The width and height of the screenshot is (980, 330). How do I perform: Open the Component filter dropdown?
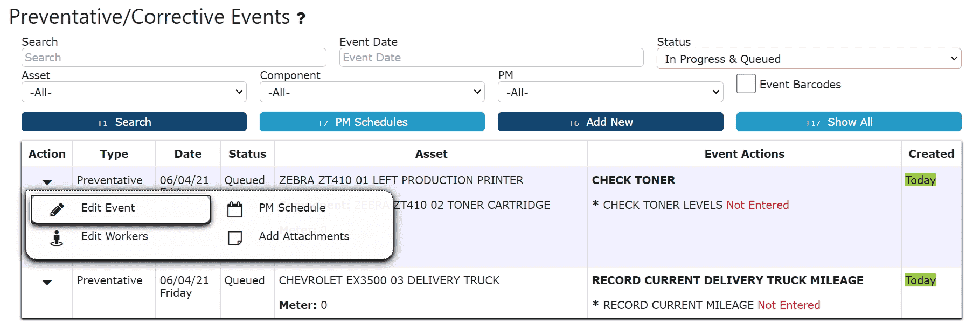click(372, 92)
